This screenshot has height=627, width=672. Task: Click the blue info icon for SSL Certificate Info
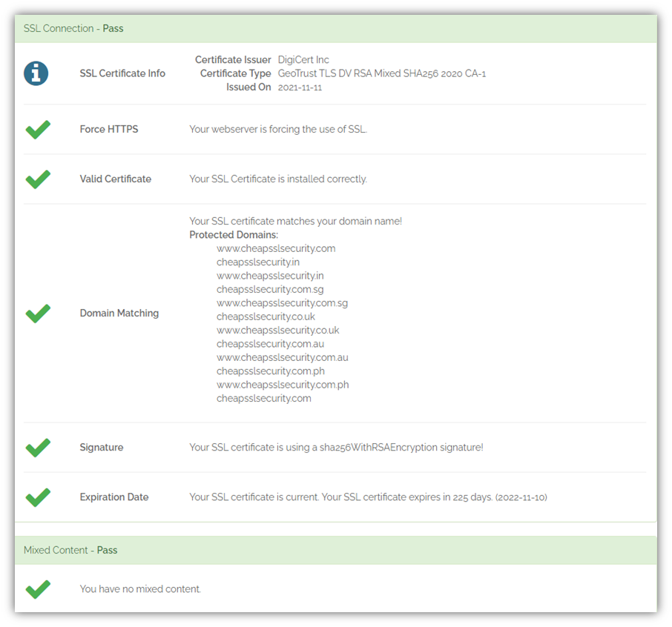pos(36,73)
